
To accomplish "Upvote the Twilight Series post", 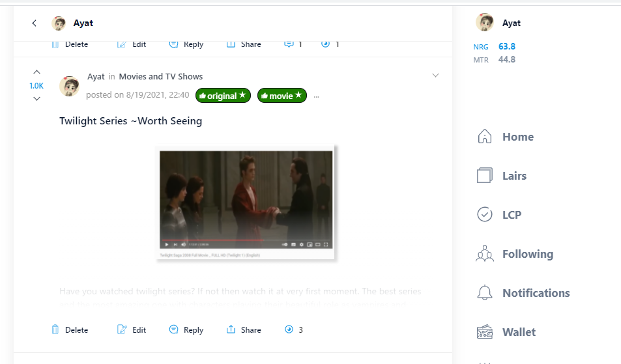I will coord(36,72).
